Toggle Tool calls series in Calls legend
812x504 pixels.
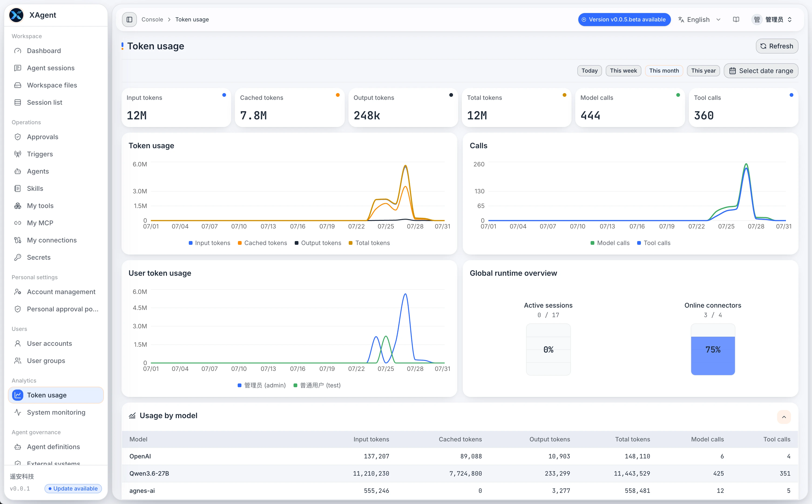(x=654, y=243)
